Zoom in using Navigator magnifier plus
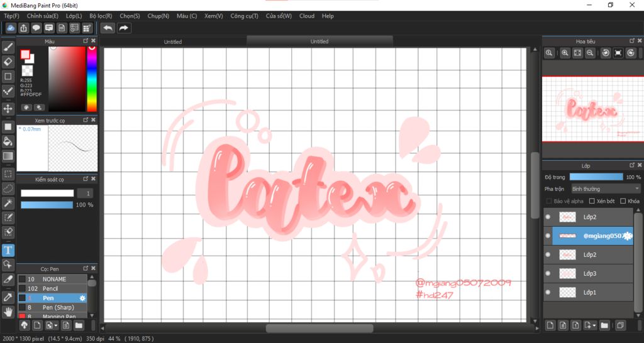The width and height of the screenshot is (644, 343). [565, 53]
